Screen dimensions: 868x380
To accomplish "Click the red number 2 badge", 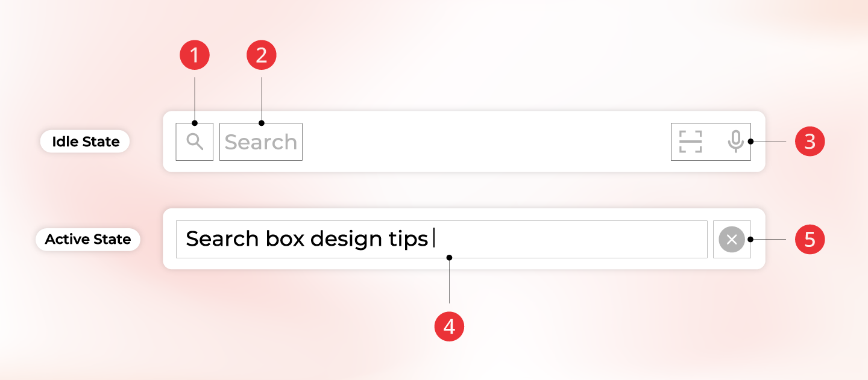I will tap(262, 55).
